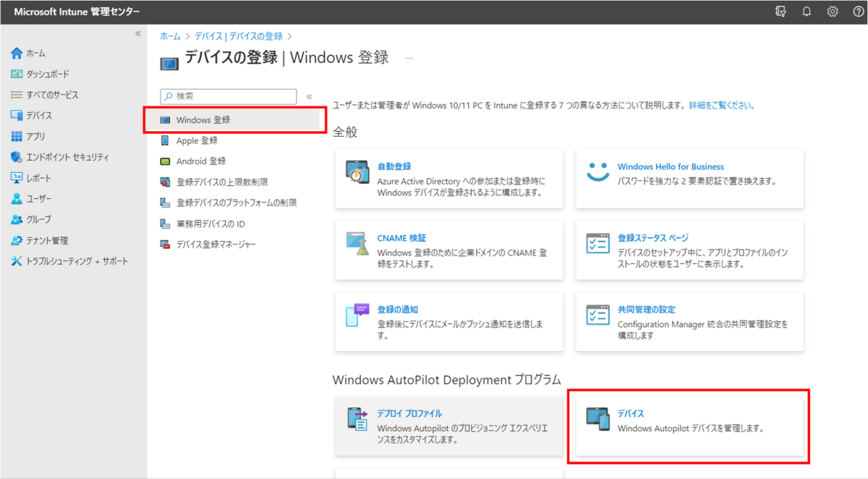Open the 登録ステータス ページ link
This screenshot has width=868, height=479.
[653, 237]
